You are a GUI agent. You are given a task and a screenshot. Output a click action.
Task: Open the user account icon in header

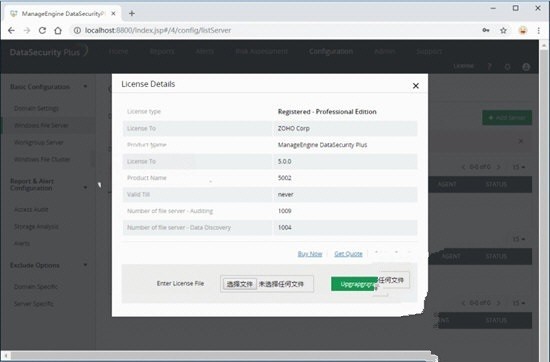click(526, 67)
